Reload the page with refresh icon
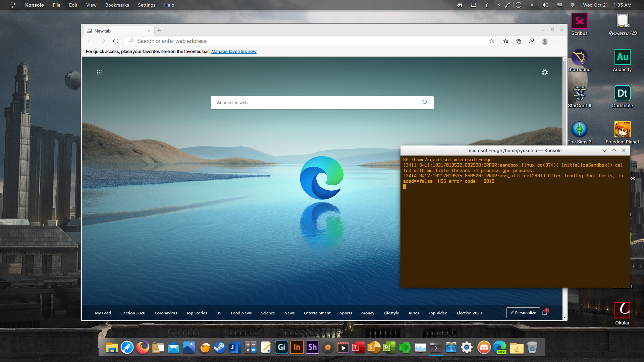 tap(116, 41)
